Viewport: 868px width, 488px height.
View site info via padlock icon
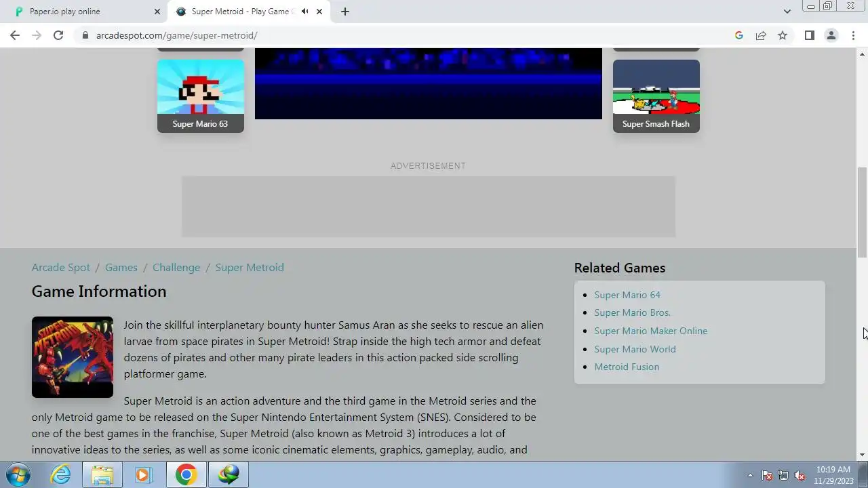click(x=85, y=35)
